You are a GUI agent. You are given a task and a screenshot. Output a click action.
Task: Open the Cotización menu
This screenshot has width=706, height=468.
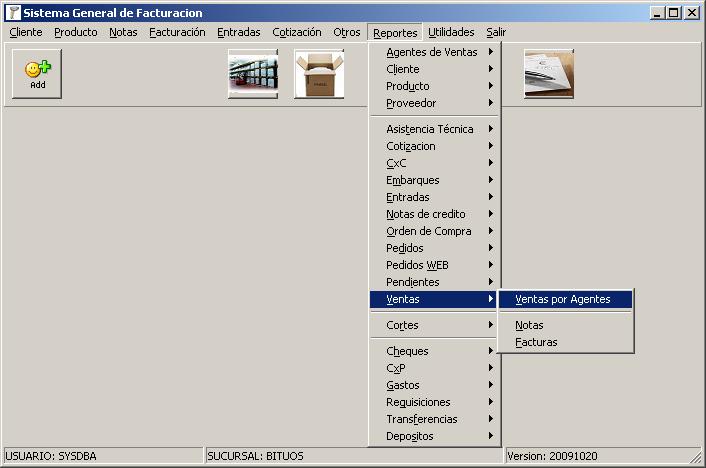[297, 32]
